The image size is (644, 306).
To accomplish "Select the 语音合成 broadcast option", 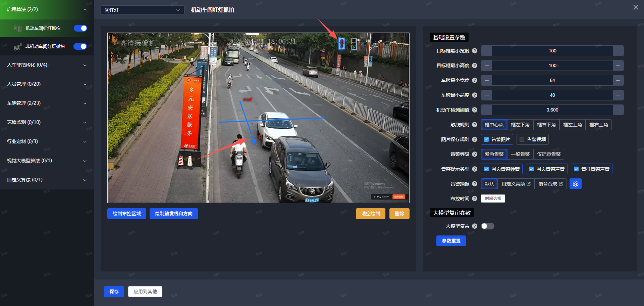I will [551, 184].
